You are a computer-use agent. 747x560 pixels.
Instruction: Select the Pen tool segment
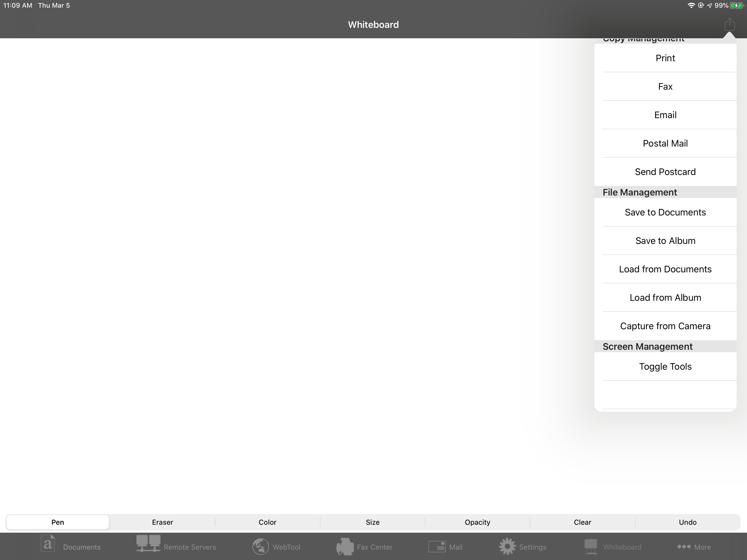click(58, 522)
